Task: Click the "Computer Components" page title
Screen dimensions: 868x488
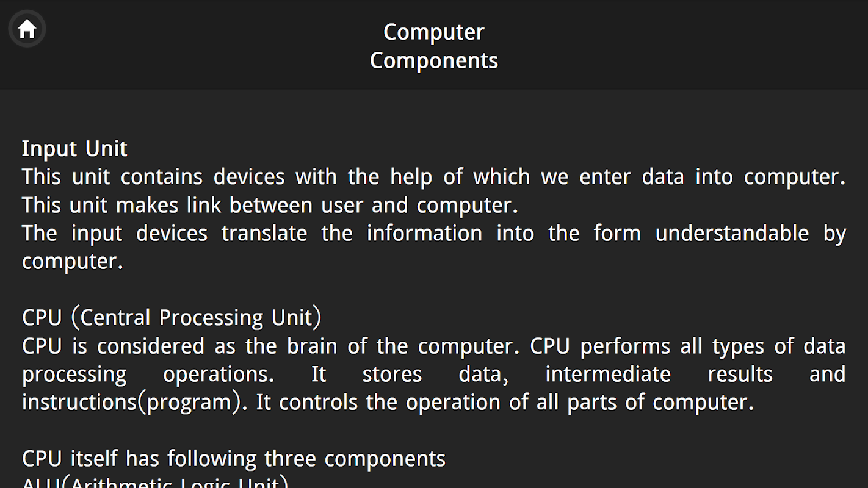Action: [433, 46]
